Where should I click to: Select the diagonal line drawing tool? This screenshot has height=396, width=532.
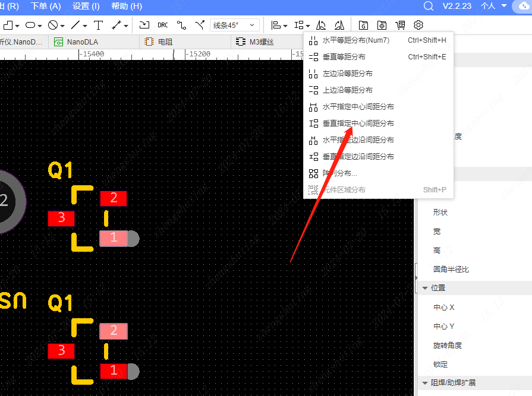(x=75, y=25)
